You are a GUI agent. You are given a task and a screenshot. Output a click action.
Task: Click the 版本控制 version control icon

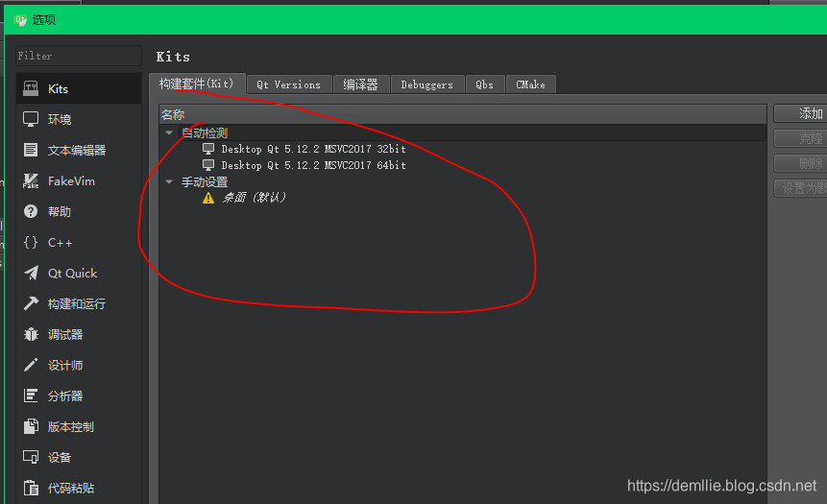(31, 426)
